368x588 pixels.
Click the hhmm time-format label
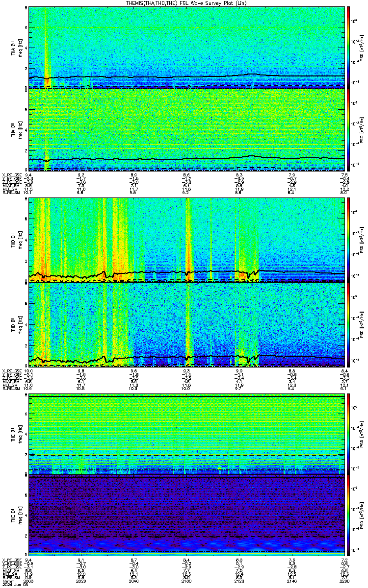[x=7, y=581]
